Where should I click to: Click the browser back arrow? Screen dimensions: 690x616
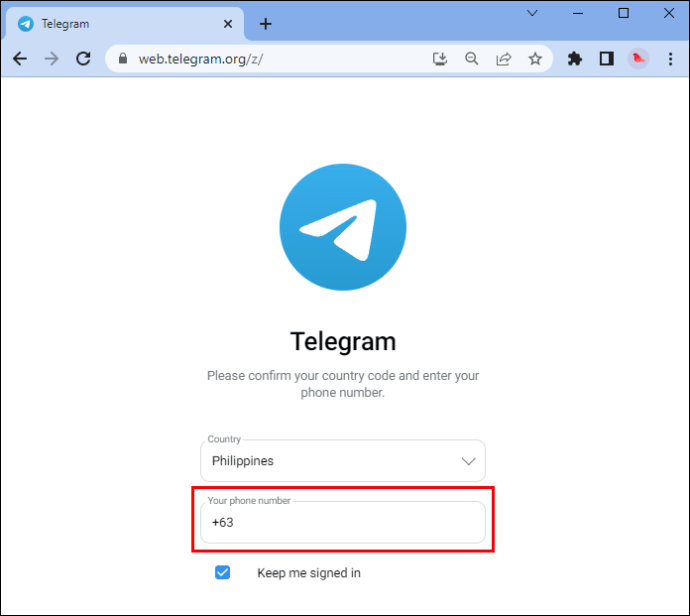point(20,59)
